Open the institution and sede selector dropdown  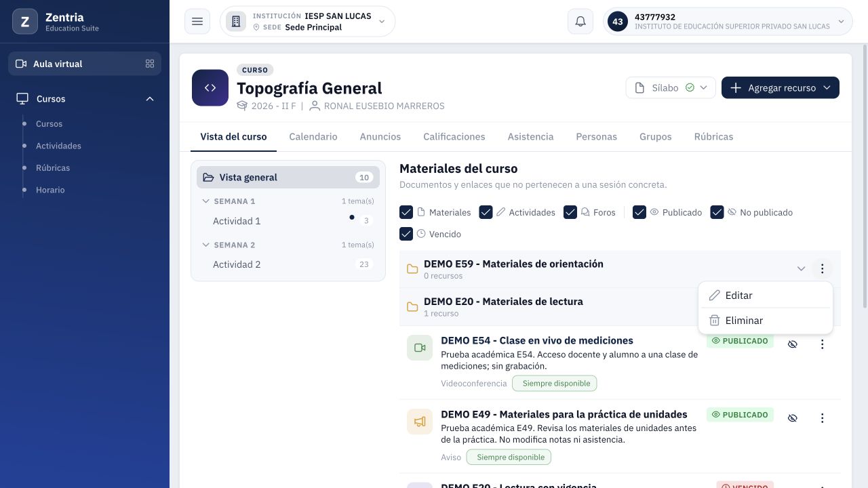pyautogui.click(x=307, y=22)
